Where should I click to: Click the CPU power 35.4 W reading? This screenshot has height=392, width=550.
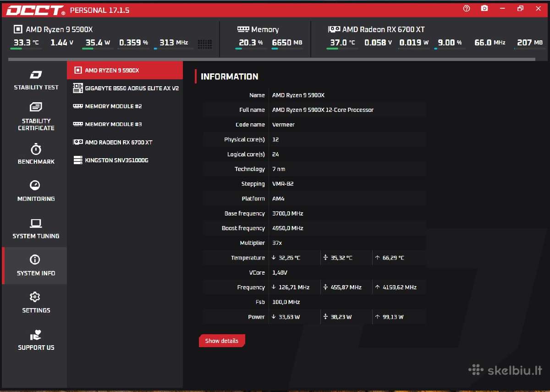(x=98, y=42)
